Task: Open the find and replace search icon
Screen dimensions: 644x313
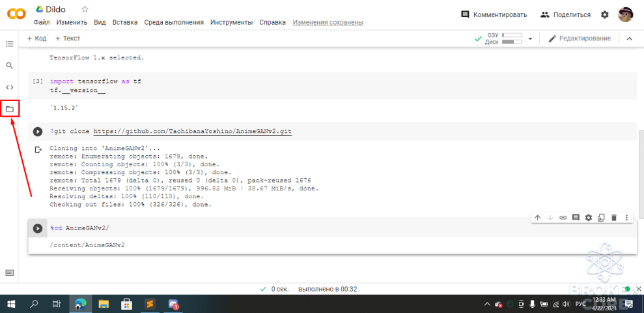Action: 10,65
